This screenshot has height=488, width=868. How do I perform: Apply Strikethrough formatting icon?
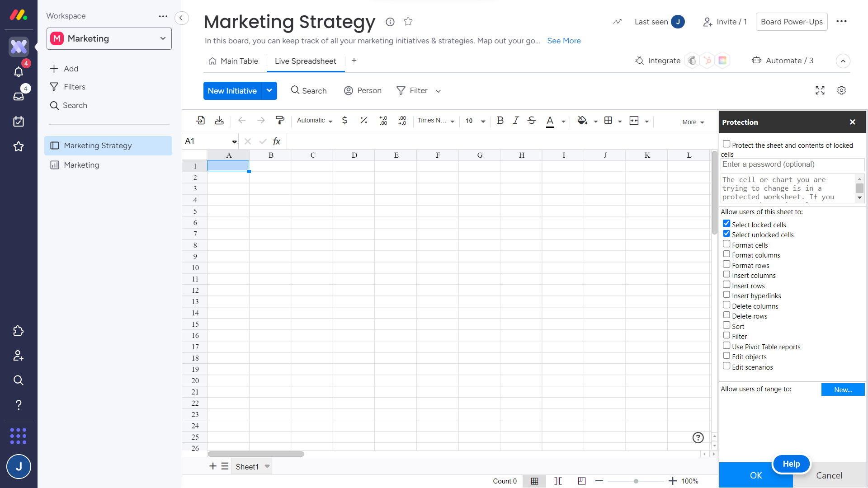pyautogui.click(x=532, y=121)
